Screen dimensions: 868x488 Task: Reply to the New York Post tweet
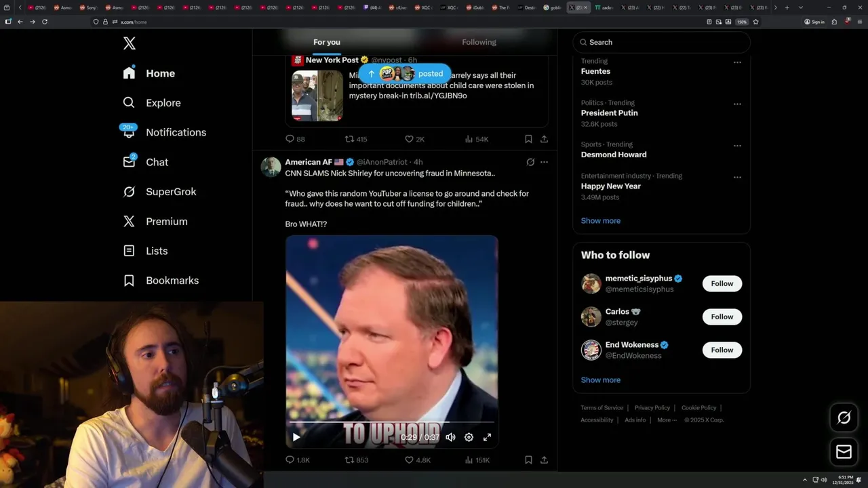click(296, 139)
